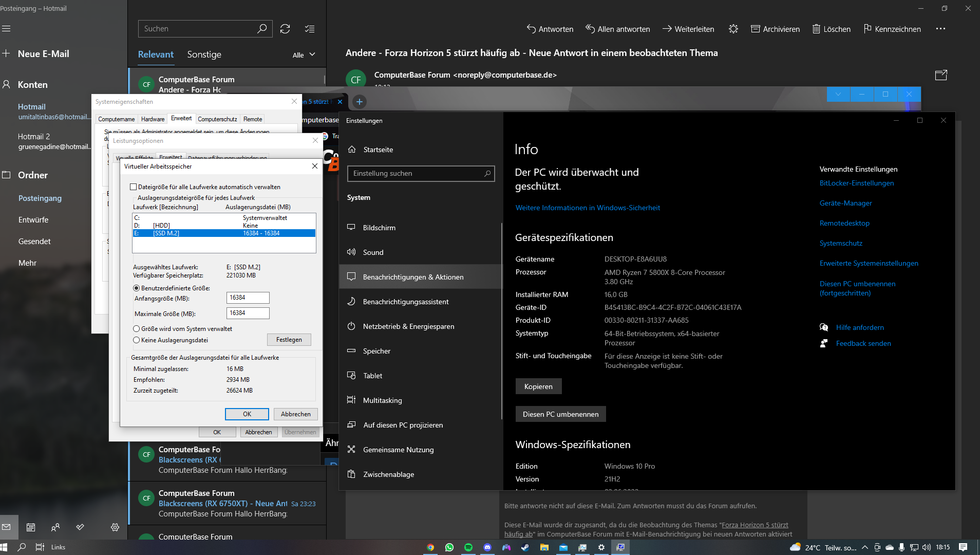Click the Löschen trash can icon

[816, 29]
